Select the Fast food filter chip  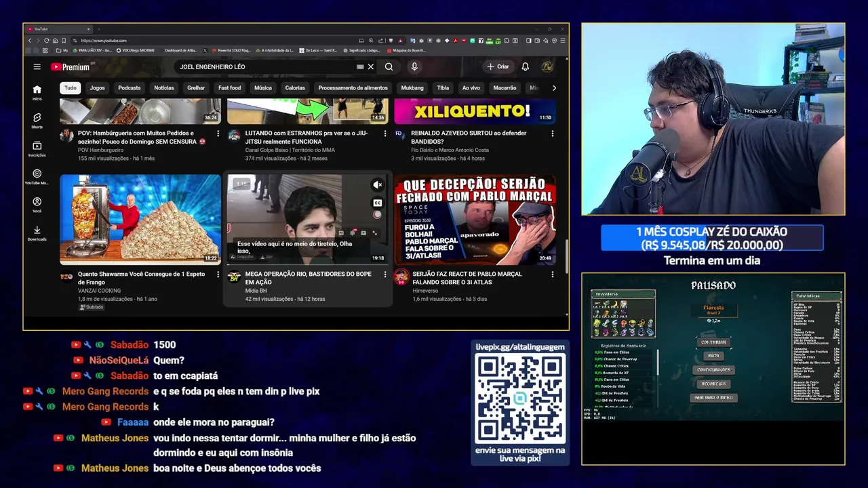pyautogui.click(x=230, y=88)
